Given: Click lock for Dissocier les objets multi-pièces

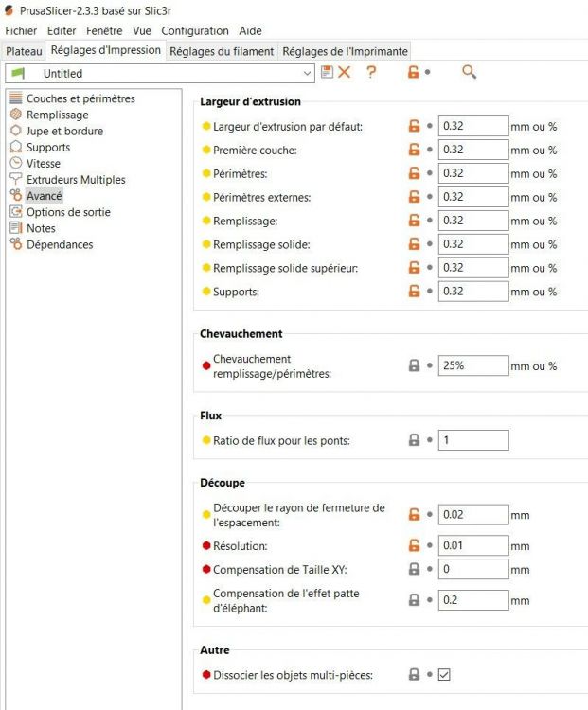Looking at the screenshot, I should coord(414,674).
